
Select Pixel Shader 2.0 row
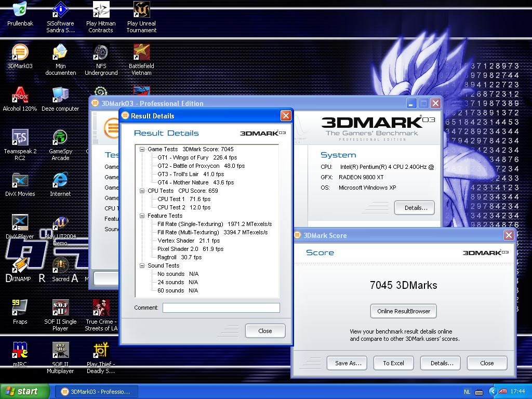click(190, 249)
